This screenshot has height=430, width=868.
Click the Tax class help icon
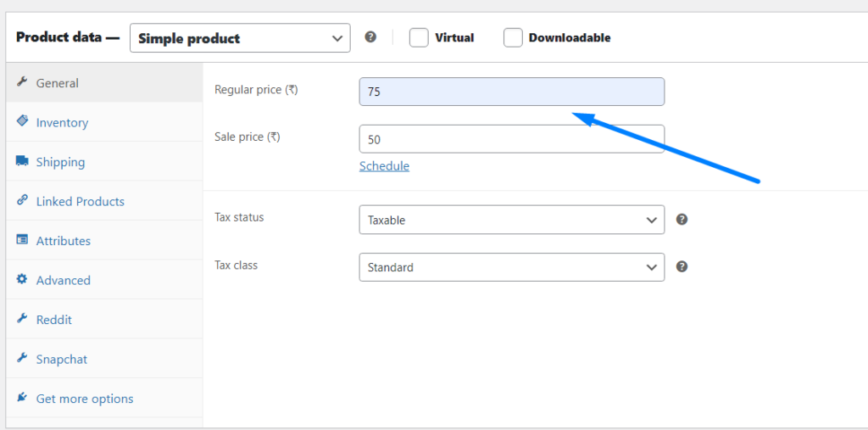point(682,267)
